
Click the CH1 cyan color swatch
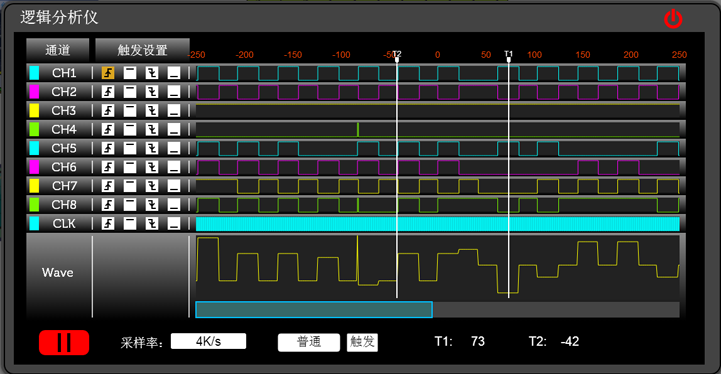[x=34, y=73]
